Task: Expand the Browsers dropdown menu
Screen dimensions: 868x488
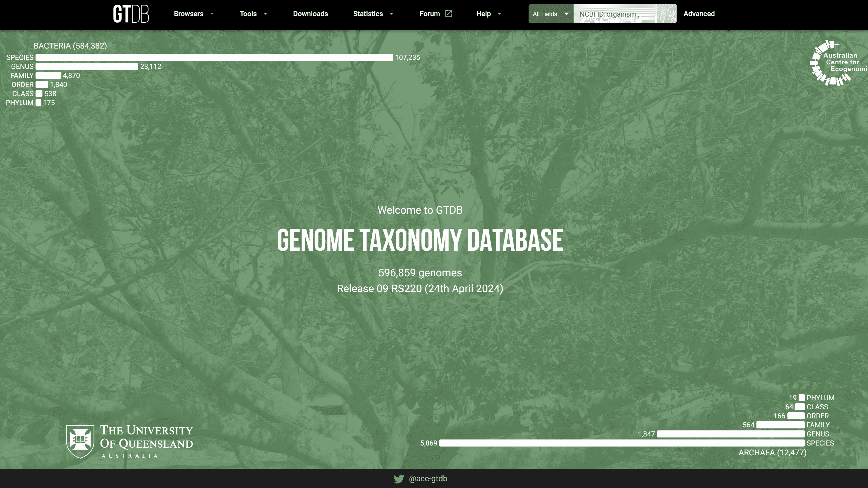Action: click(x=194, y=14)
